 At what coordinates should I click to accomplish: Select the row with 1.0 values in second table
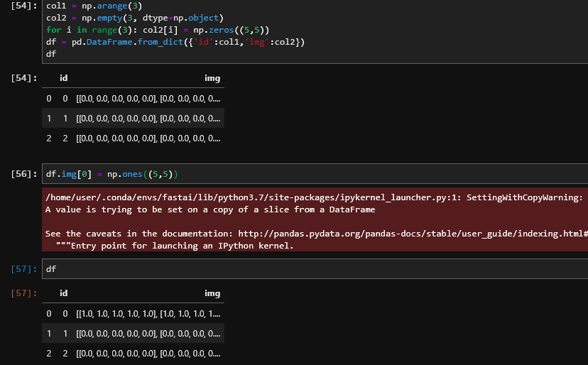point(134,313)
